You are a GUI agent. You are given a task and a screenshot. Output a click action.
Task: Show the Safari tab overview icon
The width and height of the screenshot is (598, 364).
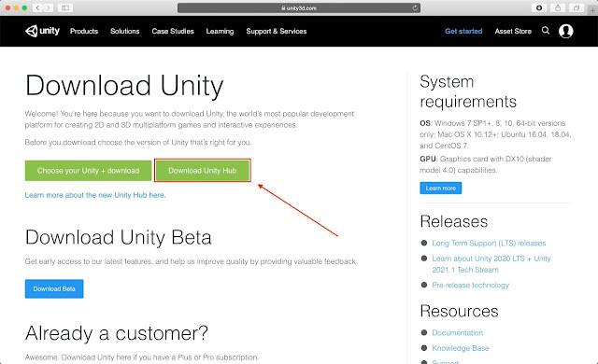click(x=577, y=7)
